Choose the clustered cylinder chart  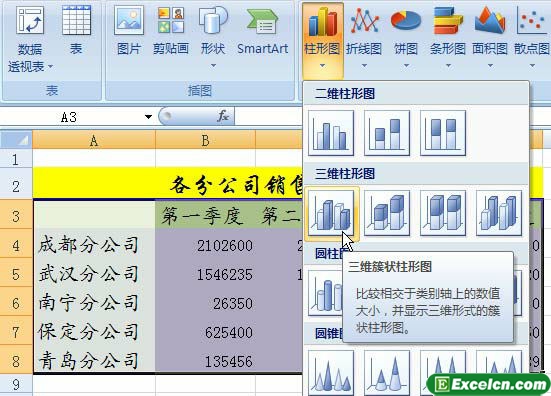click(x=325, y=293)
